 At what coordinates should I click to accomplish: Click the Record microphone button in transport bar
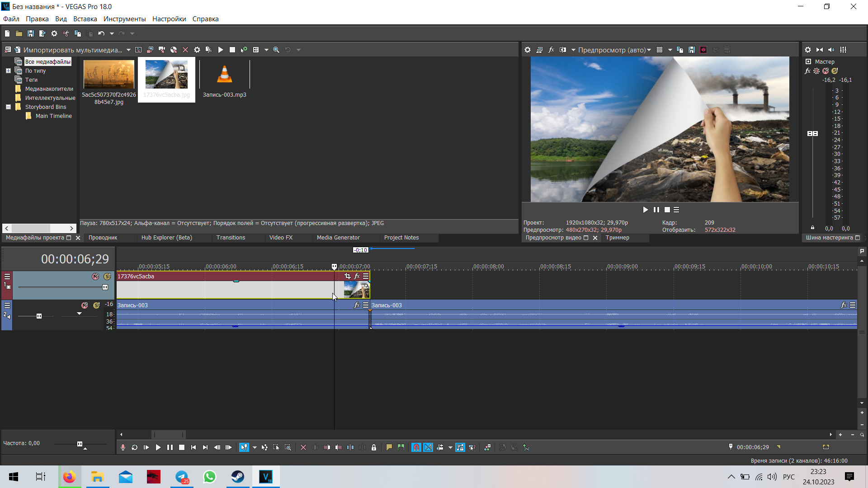click(x=123, y=447)
